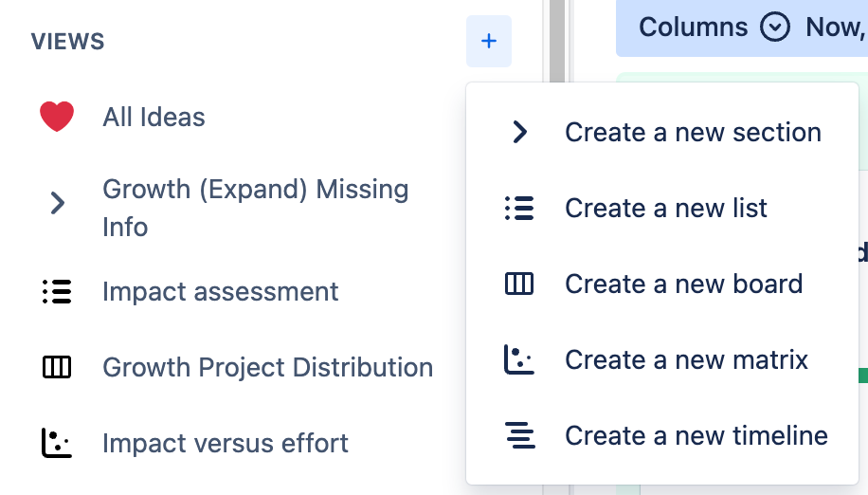
Task: Click the plus icon beside Views
Action: tap(489, 42)
